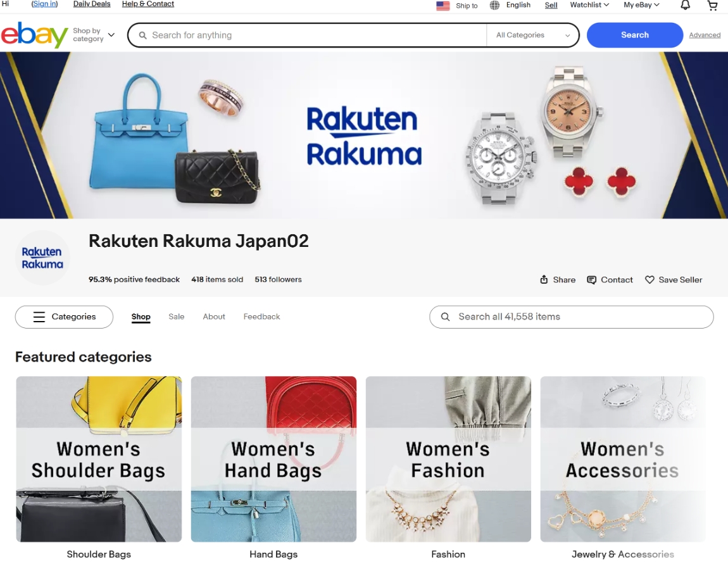Save Seller using the heart icon

coord(650,280)
